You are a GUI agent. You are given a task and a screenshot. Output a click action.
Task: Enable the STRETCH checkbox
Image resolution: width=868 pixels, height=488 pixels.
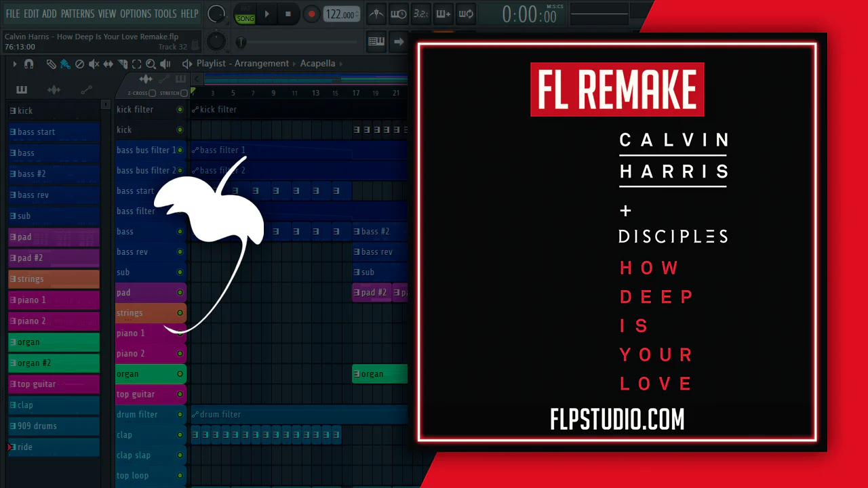pos(184,93)
